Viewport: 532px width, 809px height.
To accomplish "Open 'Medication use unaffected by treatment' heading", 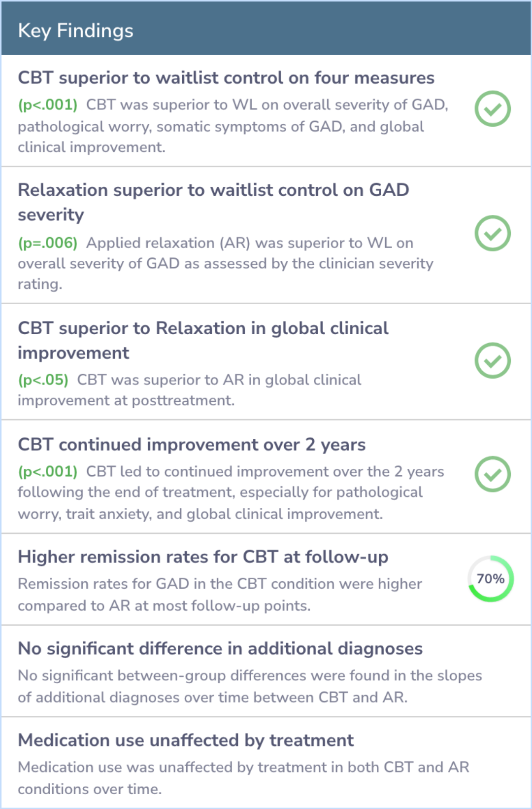I will 186,740.
